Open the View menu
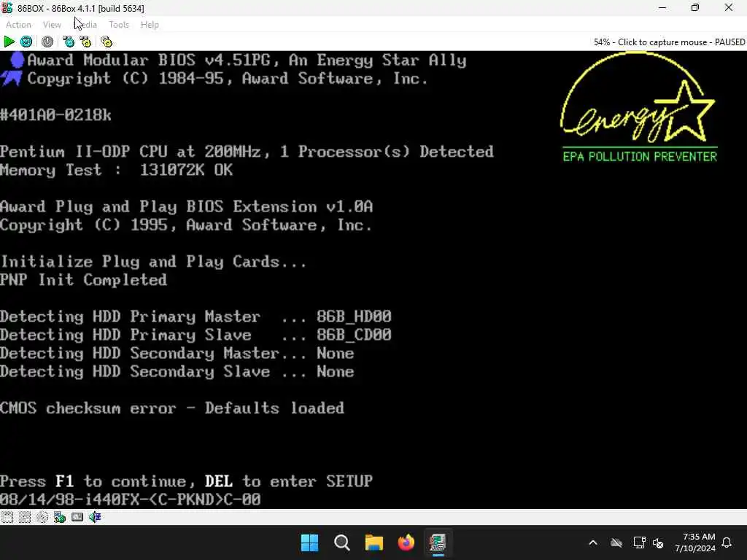The height and width of the screenshot is (560, 747). point(52,25)
